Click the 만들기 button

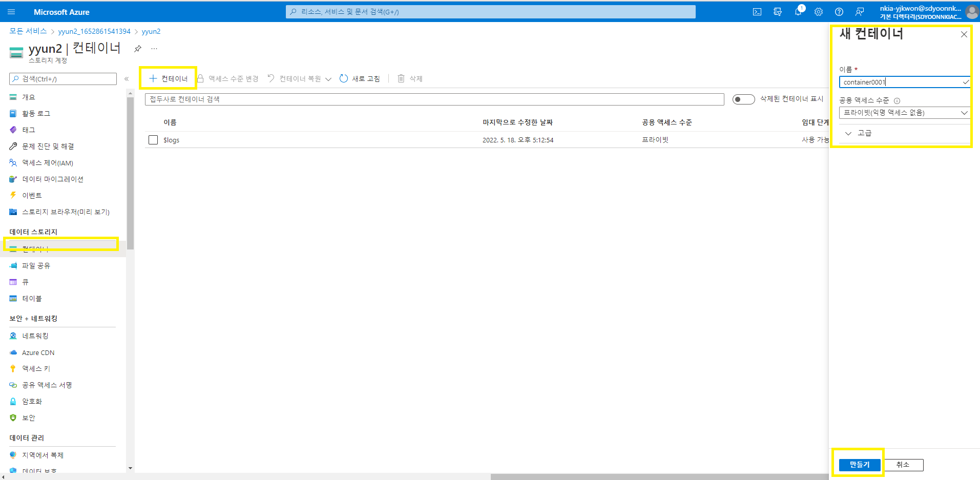[860, 465]
